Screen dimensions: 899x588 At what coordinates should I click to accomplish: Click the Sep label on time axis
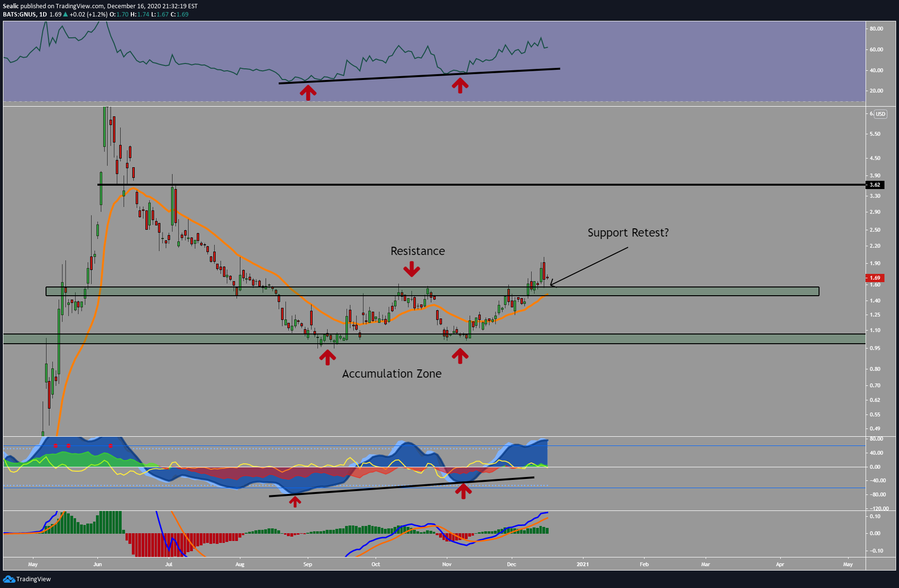(308, 564)
